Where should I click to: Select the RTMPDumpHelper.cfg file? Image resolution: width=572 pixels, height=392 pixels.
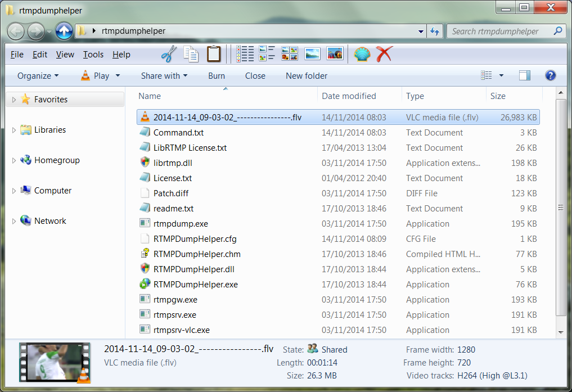click(338, 239)
